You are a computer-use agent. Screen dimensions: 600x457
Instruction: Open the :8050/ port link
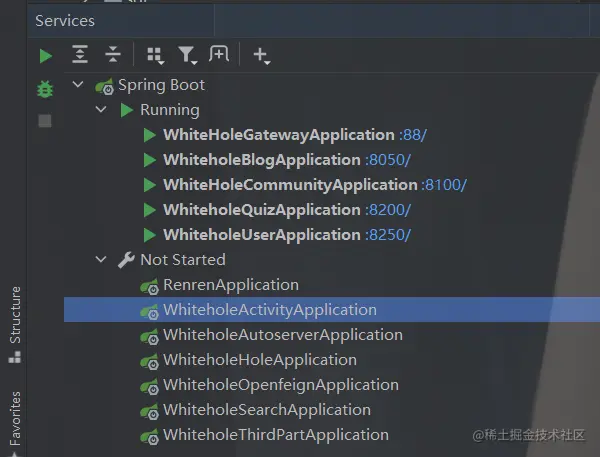[388, 160]
